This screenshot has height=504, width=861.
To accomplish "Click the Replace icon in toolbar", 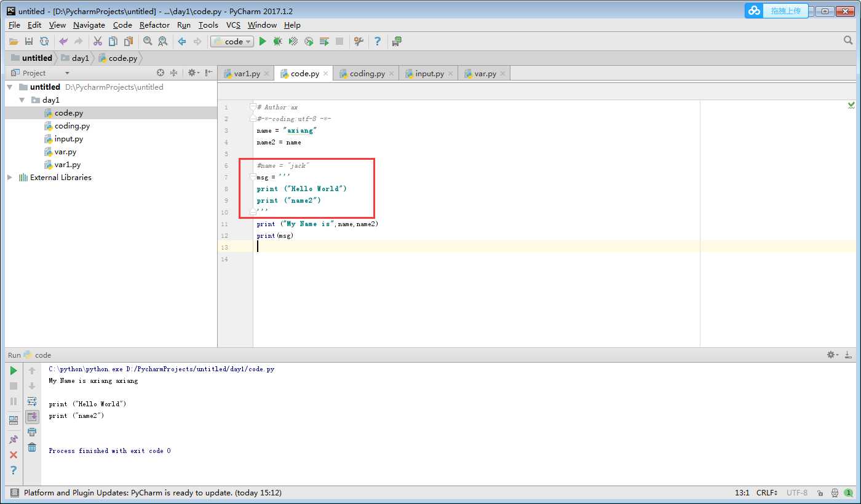I will point(163,41).
